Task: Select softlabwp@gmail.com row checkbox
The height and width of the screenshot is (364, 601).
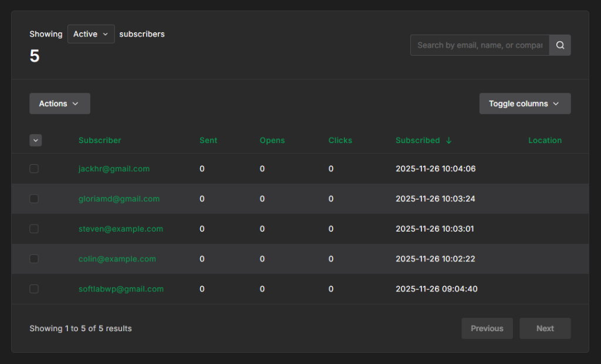Action: 34,289
